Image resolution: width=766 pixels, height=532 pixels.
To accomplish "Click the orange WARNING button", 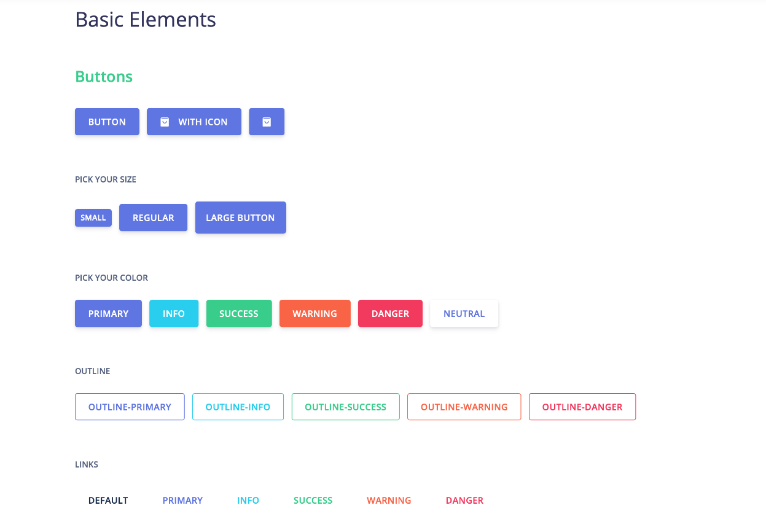I will [315, 313].
